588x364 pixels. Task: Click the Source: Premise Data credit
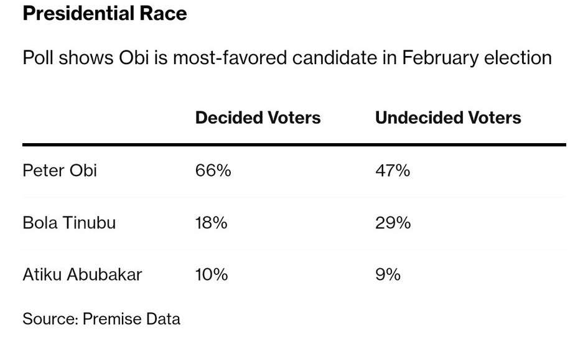click(x=101, y=319)
